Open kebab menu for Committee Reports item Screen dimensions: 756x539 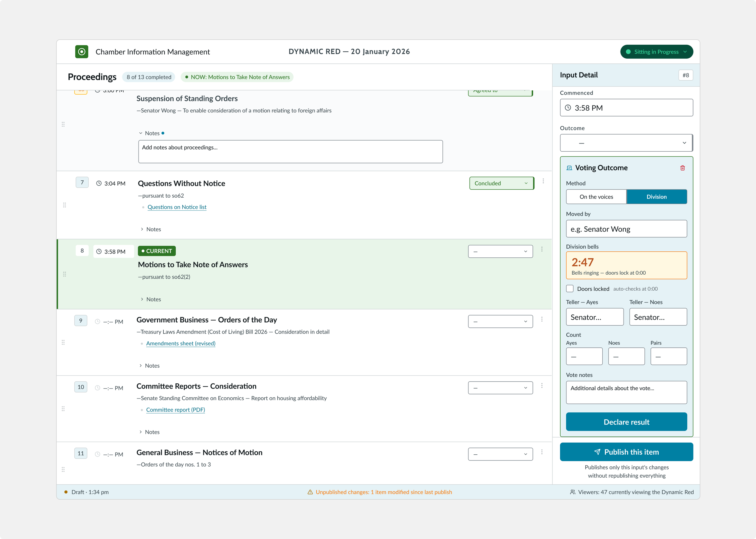(x=542, y=385)
